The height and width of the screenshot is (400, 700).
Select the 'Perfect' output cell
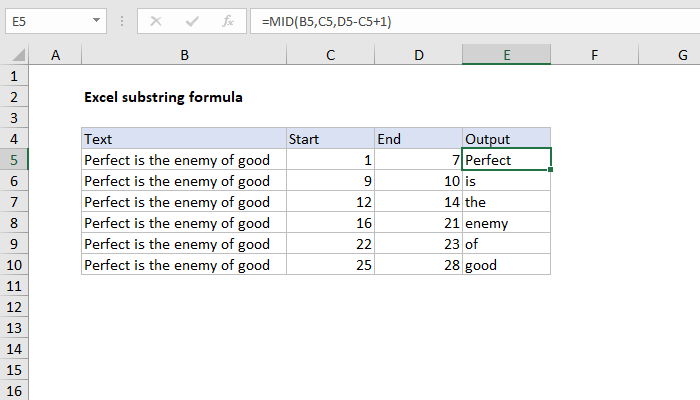[x=506, y=160]
